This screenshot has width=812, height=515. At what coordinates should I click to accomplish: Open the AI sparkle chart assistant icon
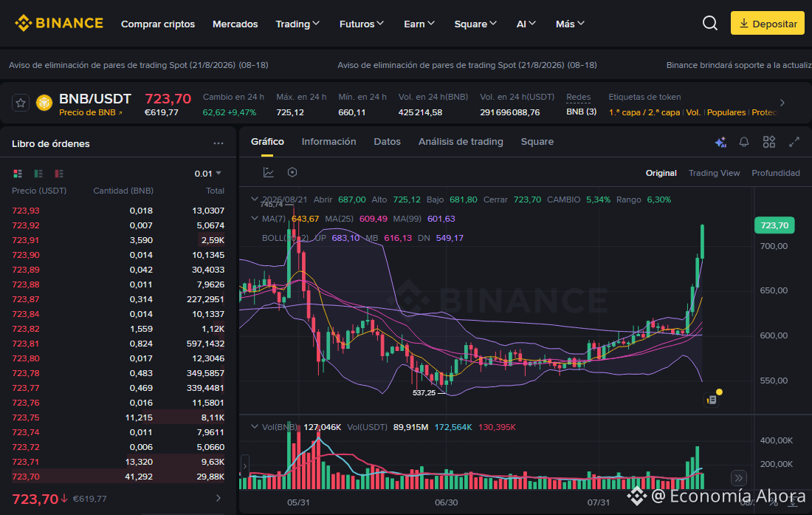coord(720,142)
